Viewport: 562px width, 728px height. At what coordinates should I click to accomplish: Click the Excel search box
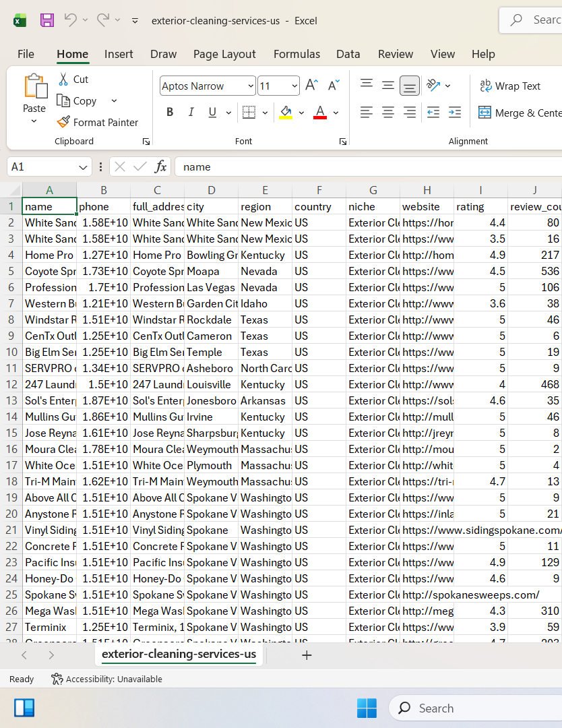tap(530, 20)
